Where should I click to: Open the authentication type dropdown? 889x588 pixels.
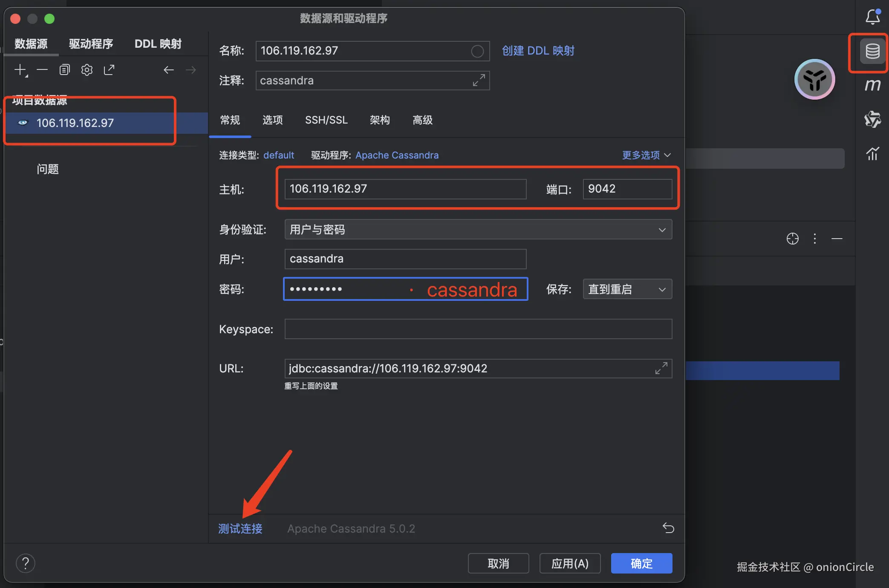pyautogui.click(x=478, y=230)
